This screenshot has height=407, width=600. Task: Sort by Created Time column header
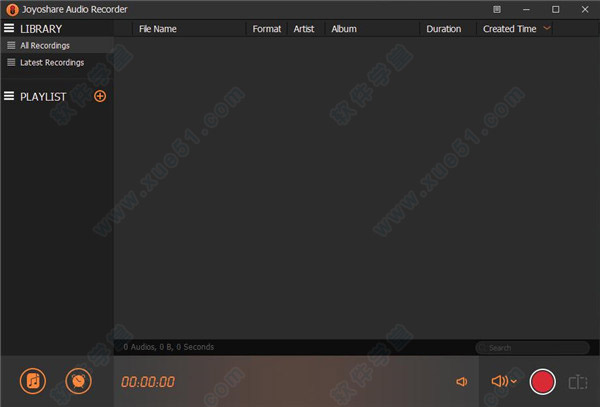point(509,29)
